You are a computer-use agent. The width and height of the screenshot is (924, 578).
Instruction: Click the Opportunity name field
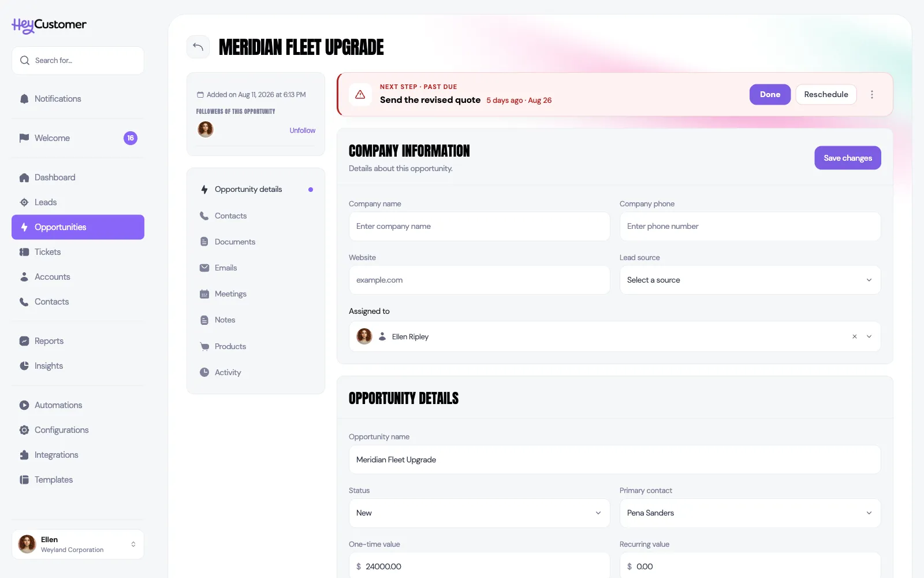pyautogui.click(x=614, y=460)
